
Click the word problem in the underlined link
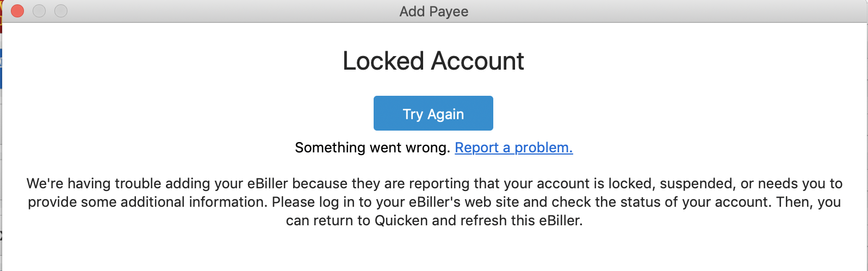(x=543, y=147)
